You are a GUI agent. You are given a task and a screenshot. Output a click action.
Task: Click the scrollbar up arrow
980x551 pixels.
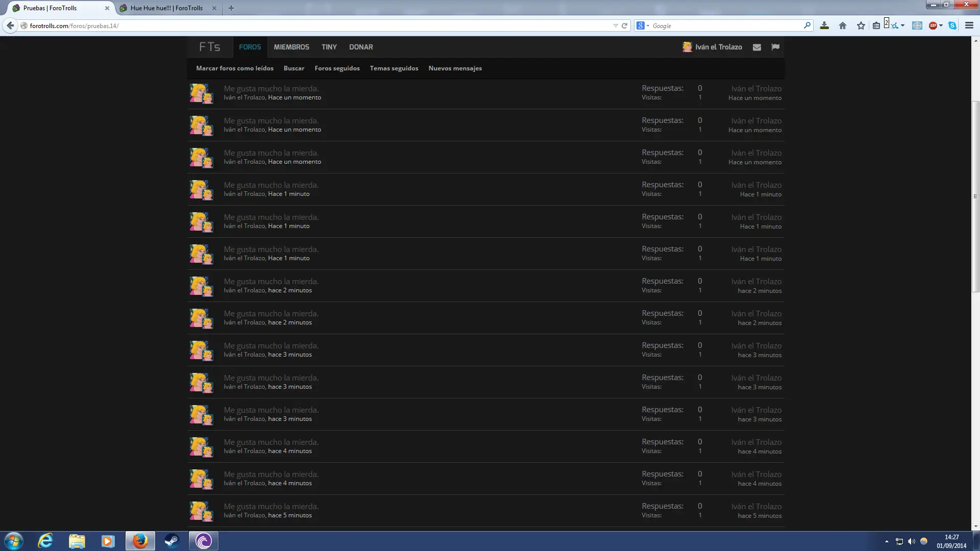tap(975, 40)
